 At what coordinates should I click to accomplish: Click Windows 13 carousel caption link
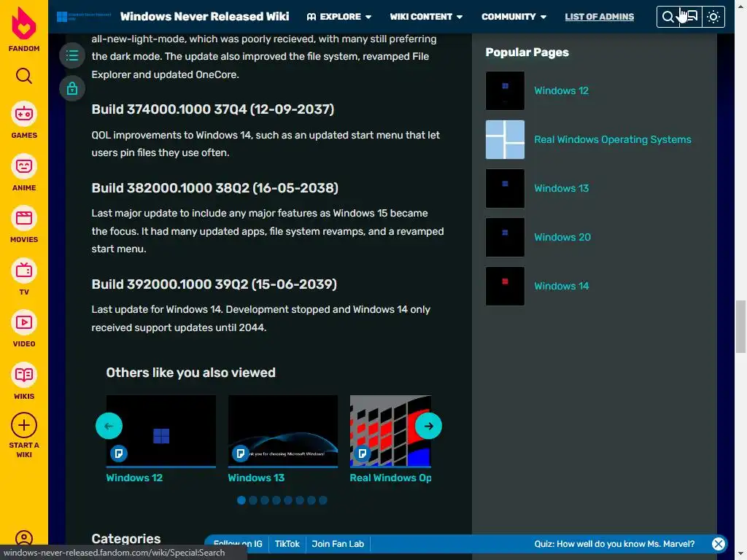pos(256,478)
